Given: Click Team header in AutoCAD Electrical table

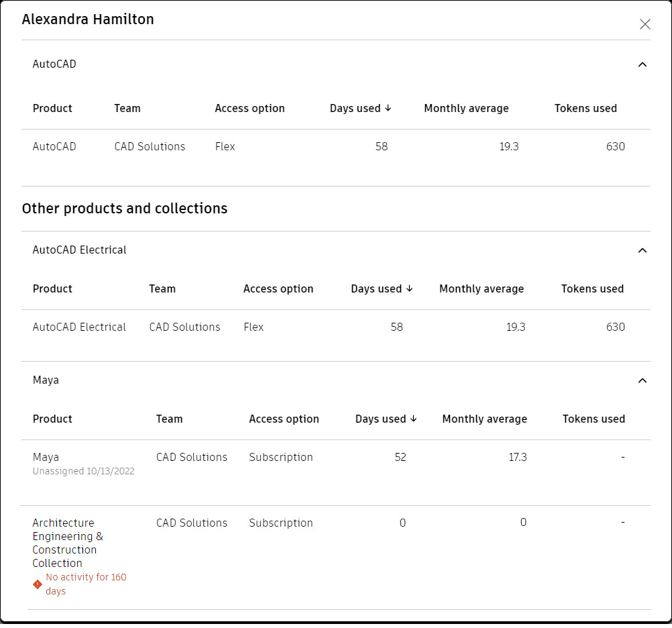Looking at the screenshot, I should point(162,289).
